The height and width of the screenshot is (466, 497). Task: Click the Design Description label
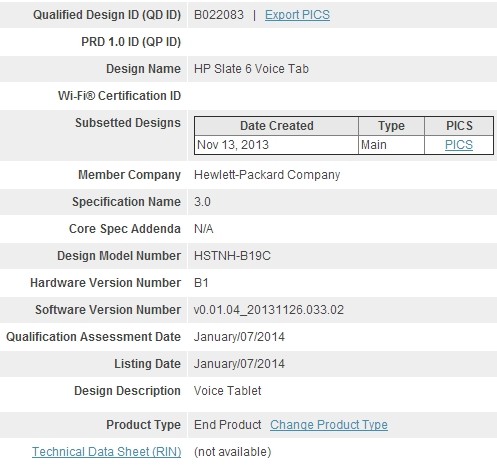coord(127,391)
